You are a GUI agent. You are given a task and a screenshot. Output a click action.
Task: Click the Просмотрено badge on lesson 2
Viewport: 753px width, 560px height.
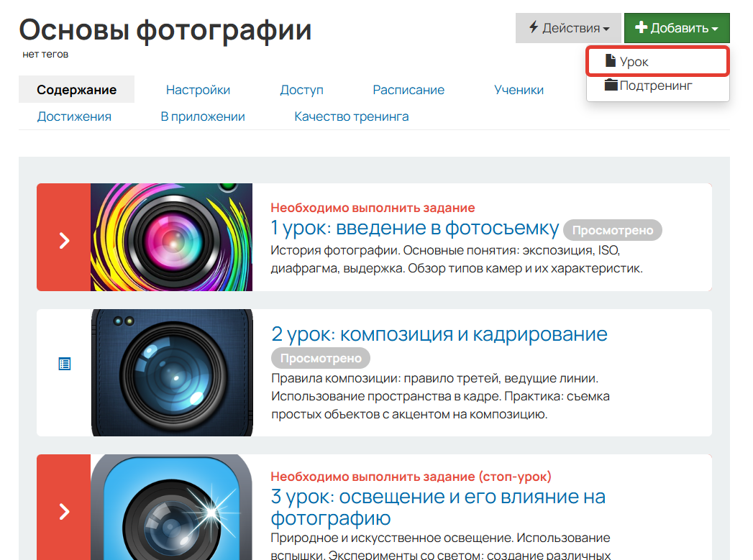[321, 359]
